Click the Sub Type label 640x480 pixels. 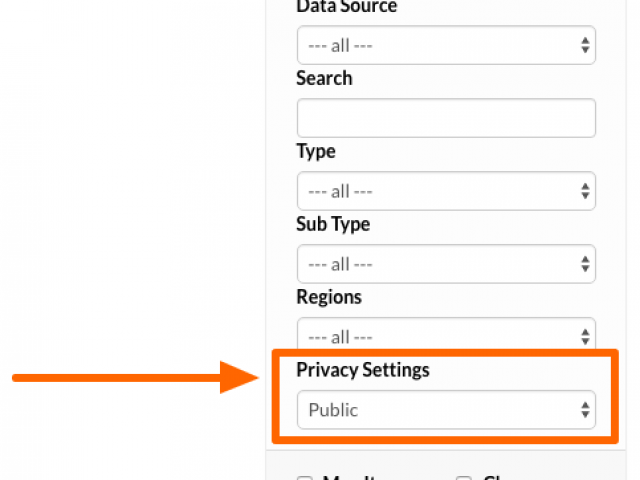(x=333, y=224)
